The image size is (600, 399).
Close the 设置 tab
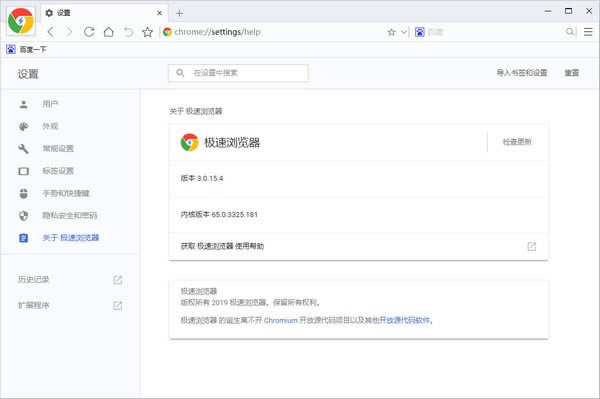[x=160, y=13]
